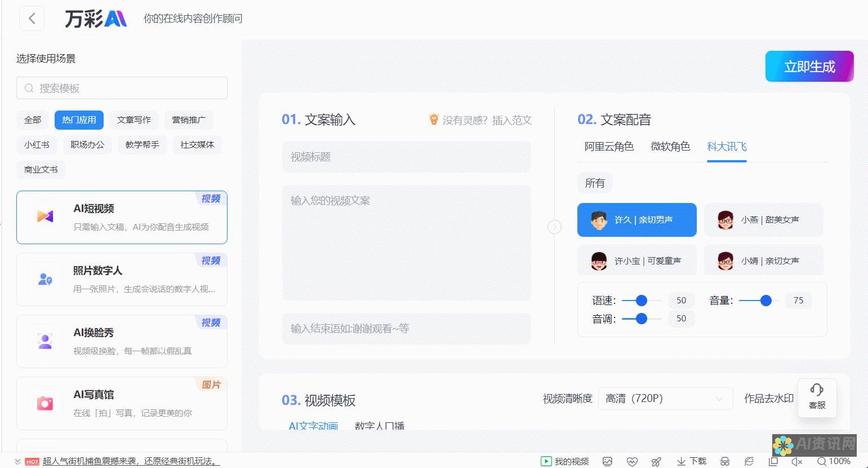
Task: Click the 所有 voice filter button
Action: 595,183
